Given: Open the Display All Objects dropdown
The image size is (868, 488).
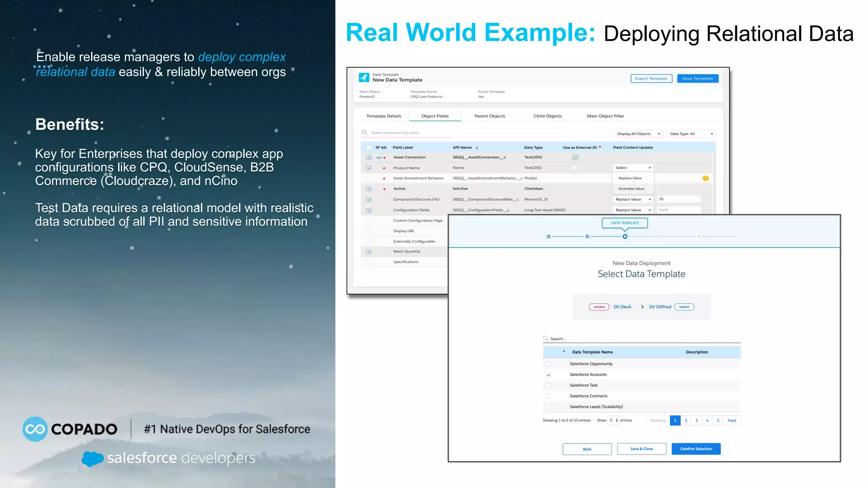Looking at the screenshot, I should 638,134.
